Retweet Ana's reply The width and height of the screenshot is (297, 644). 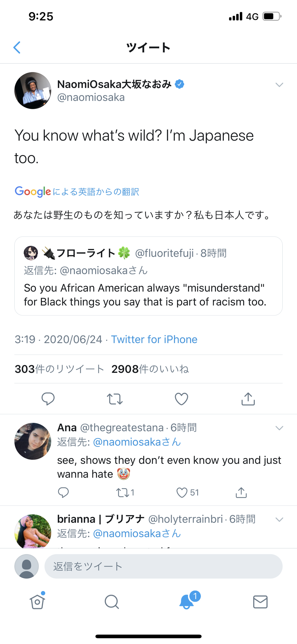click(121, 492)
